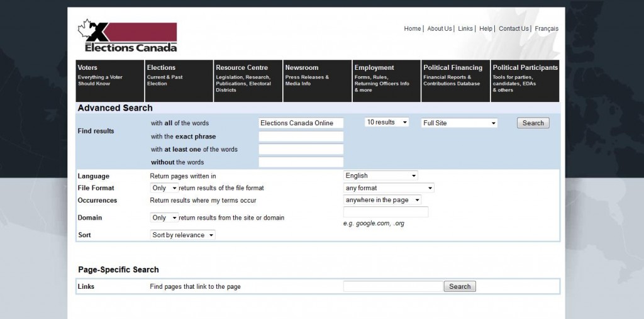Open the Political Participants navigation tab
The width and height of the screenshot is (644, 319).
[x=525, y=81]
